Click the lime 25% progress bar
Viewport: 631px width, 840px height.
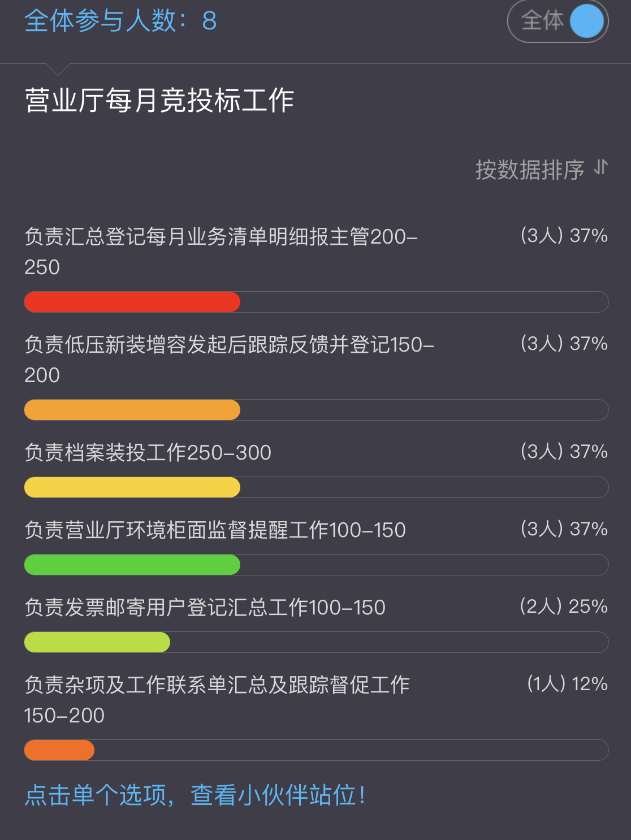click(97, 642)
